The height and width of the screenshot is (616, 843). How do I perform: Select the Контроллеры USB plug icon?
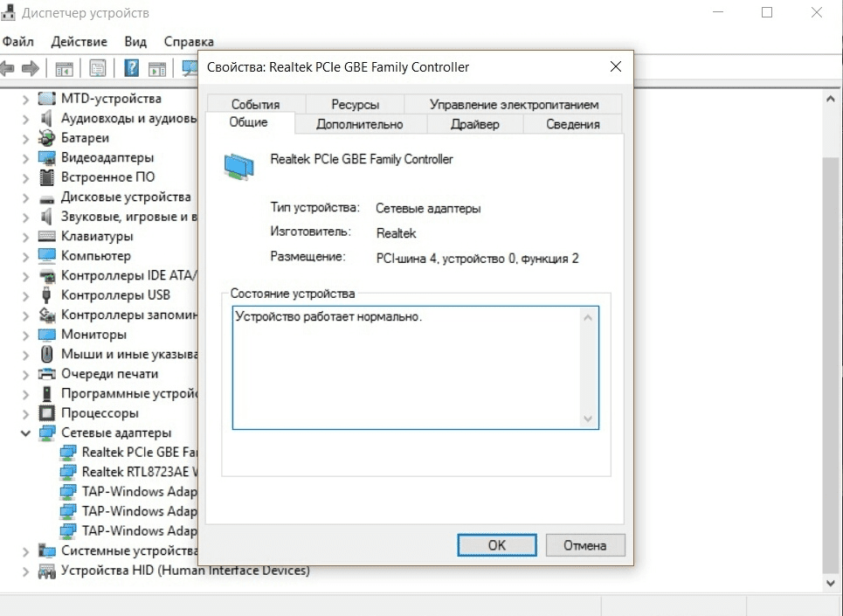coord(47,295)
